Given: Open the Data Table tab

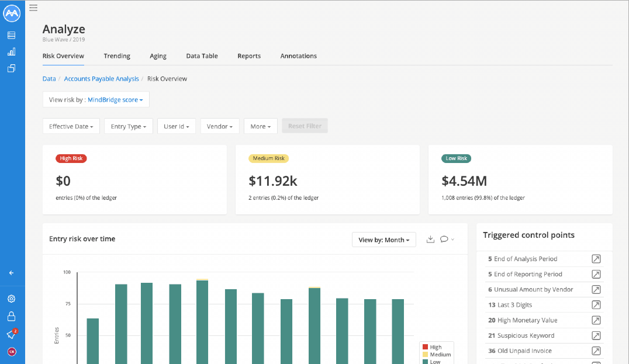Looking at the screenshot, I should pyautogui.click(x=202, y=56).
